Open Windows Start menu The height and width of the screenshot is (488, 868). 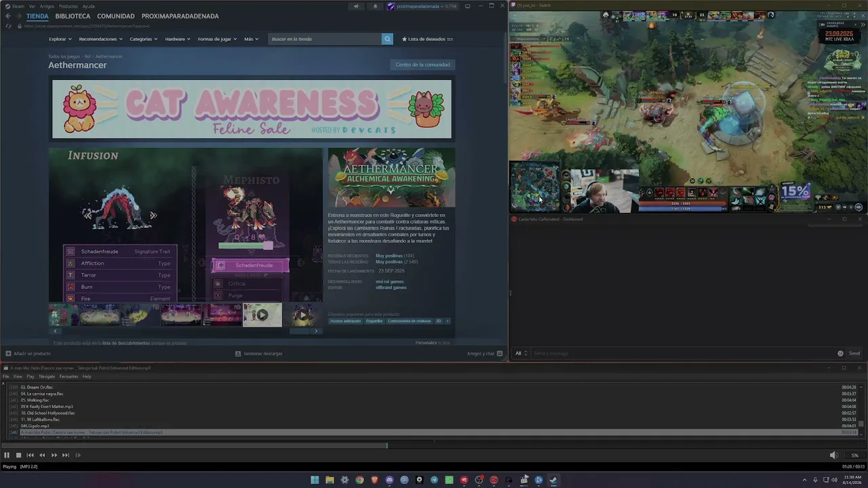315,480
